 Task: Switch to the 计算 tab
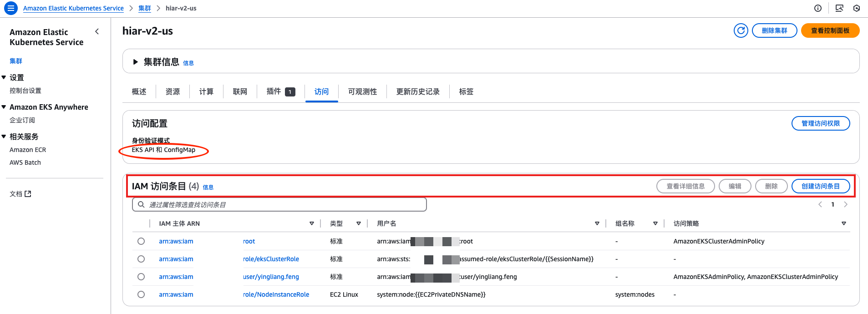point(206,91)
